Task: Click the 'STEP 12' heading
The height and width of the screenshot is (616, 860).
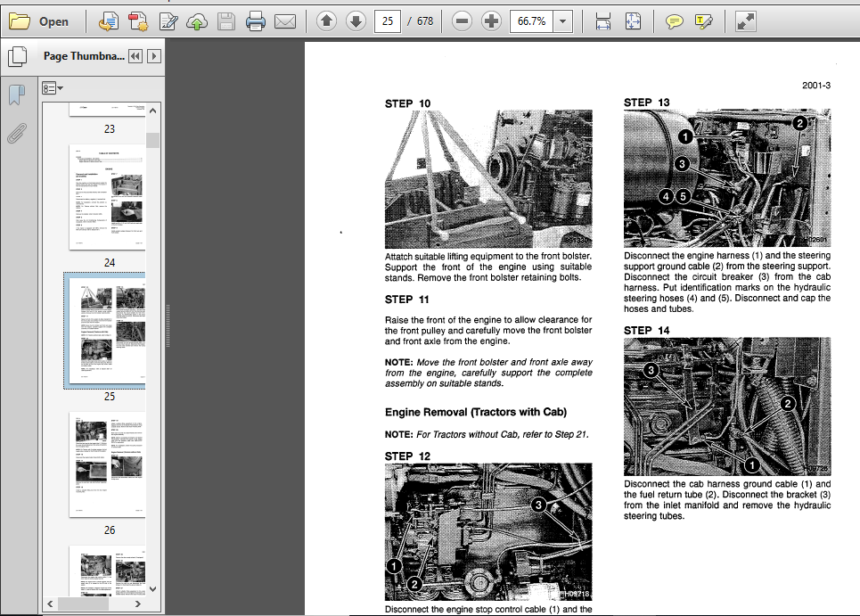Action: [407, 456]
